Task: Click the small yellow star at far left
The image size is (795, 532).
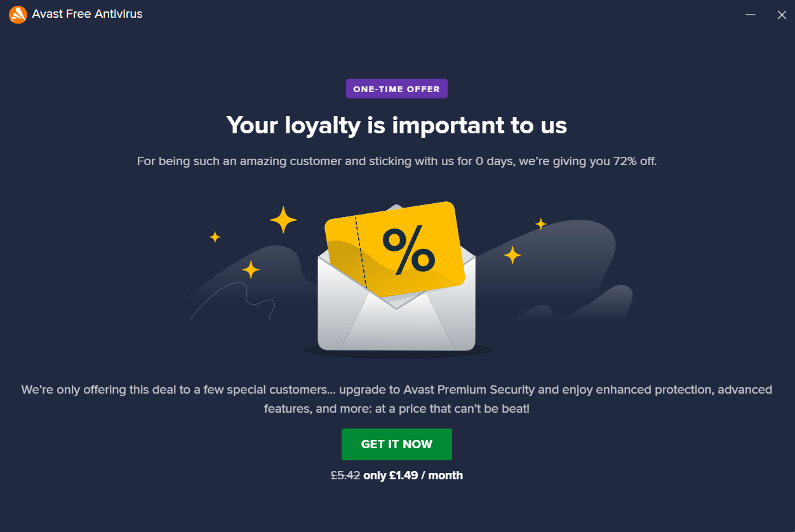Action: pos(215,237)
